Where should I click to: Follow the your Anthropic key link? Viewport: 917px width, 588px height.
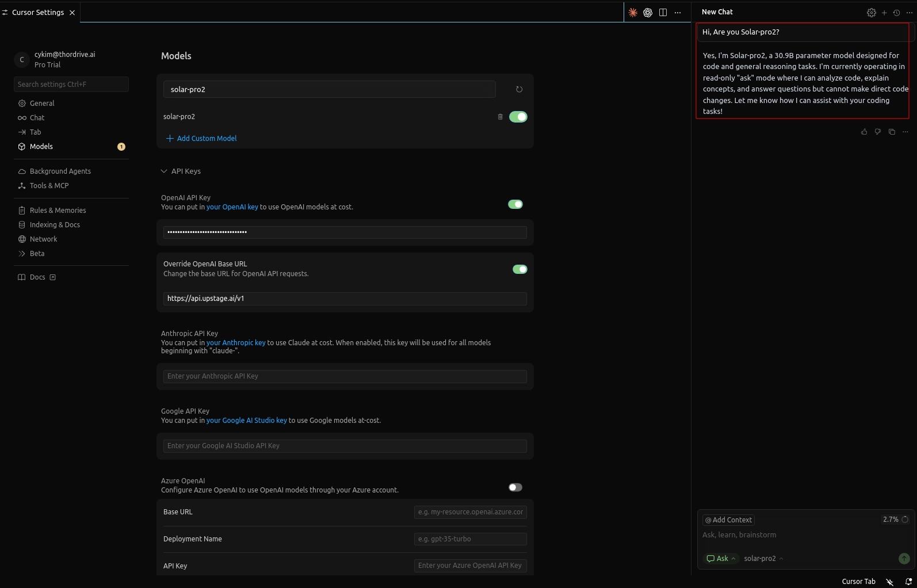(236, 343)
